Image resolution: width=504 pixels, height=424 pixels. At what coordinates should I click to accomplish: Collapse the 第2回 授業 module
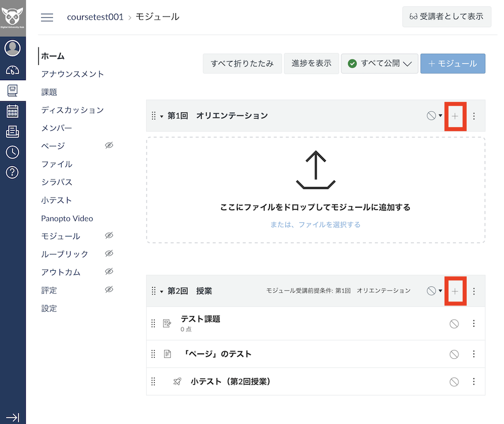161,291
